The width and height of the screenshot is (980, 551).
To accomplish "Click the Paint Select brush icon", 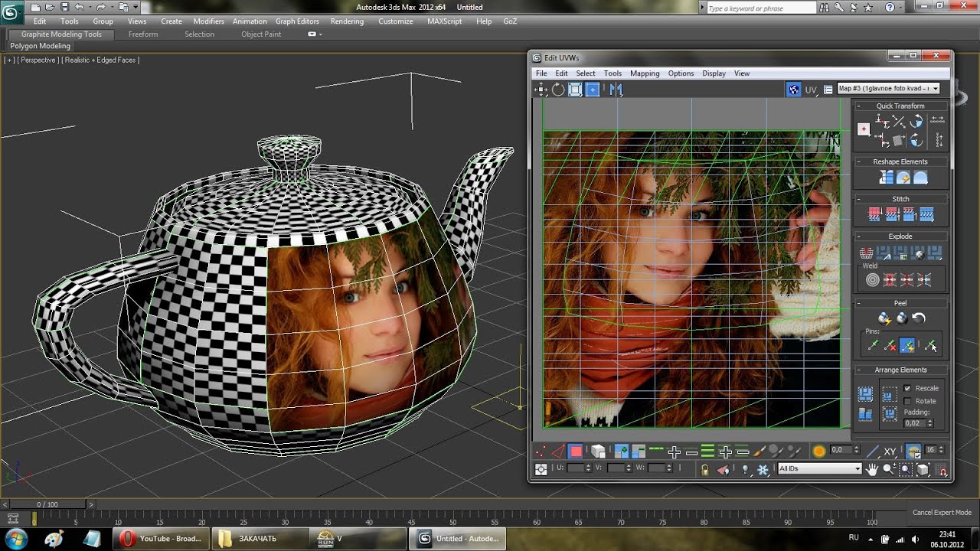I will tap(759, 452).
